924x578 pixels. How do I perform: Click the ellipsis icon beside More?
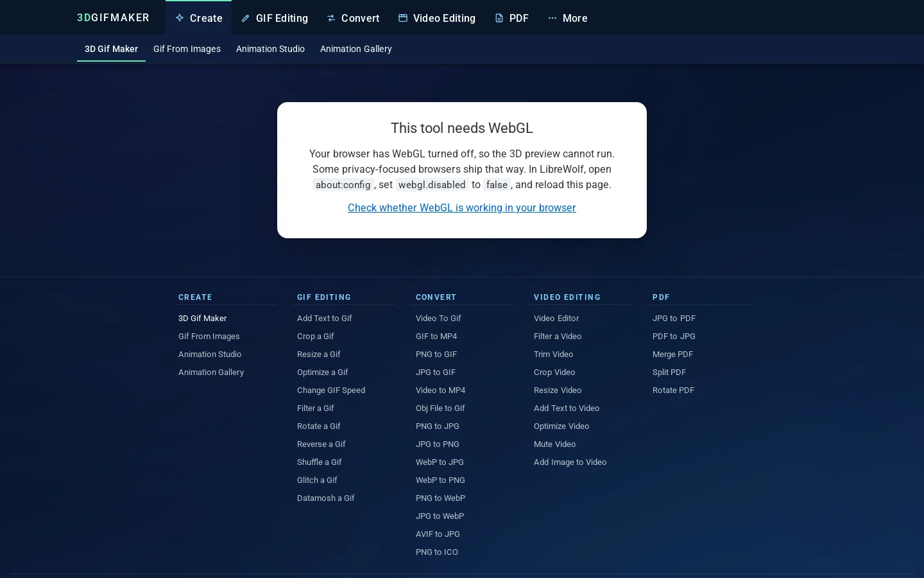[x=552, y=18]
